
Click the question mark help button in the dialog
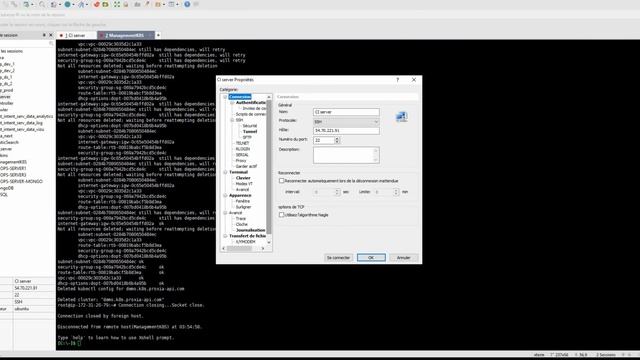click(x=398, y=80)
